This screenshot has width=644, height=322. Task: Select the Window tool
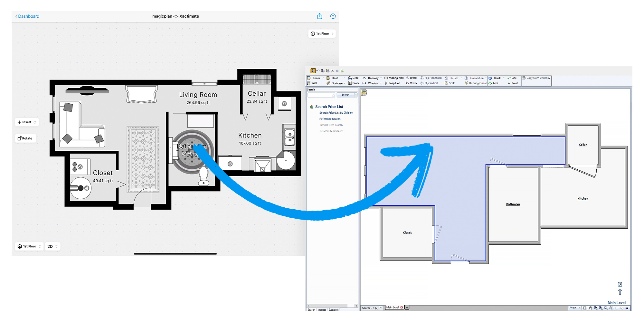point(370,83)
